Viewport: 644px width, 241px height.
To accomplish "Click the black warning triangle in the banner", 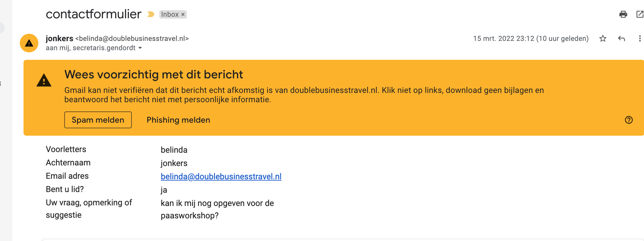I will pyautogui.click(x=44, y=80).
